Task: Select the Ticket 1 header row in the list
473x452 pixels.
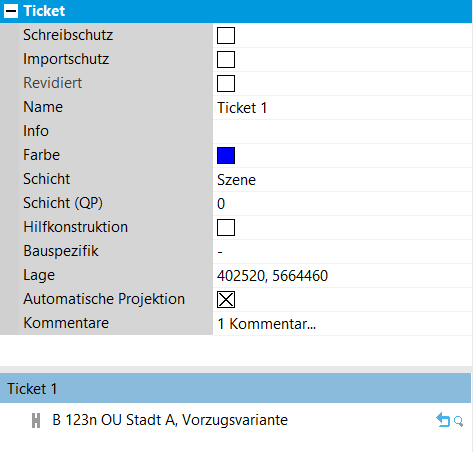Action: click(235, 388)
